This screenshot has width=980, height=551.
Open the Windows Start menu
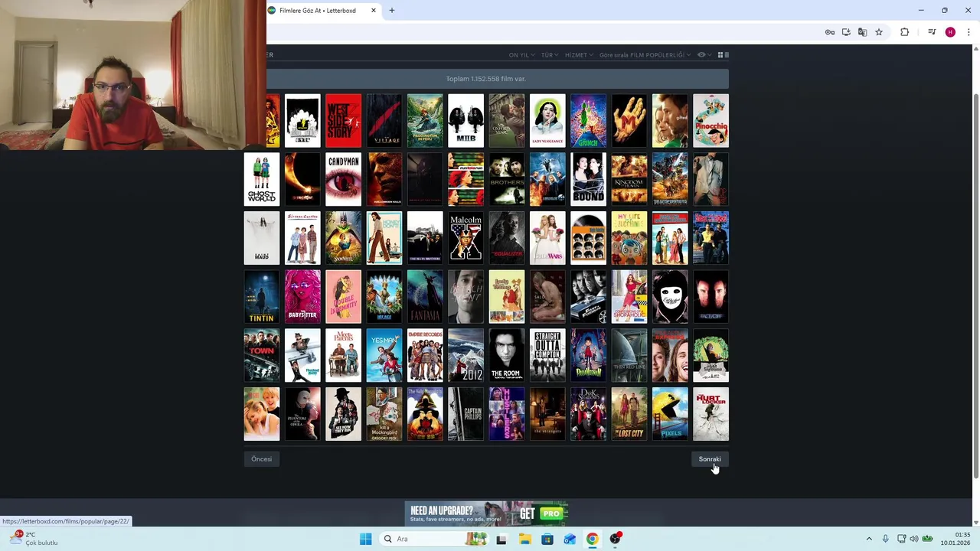[x=365, y=539]
